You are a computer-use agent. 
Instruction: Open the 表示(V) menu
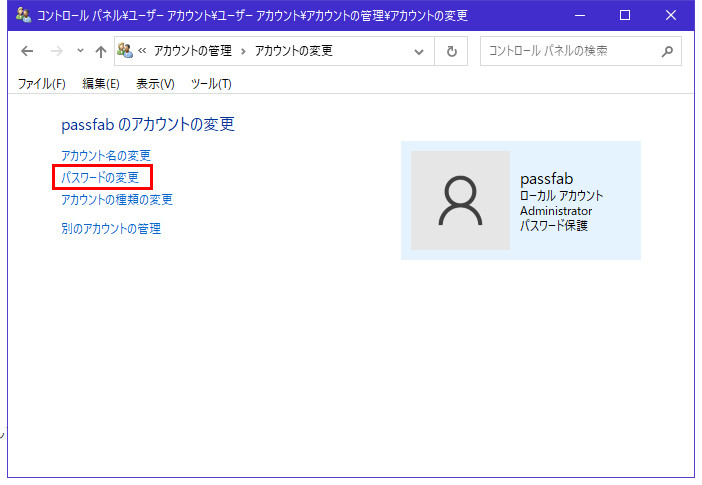155,83
